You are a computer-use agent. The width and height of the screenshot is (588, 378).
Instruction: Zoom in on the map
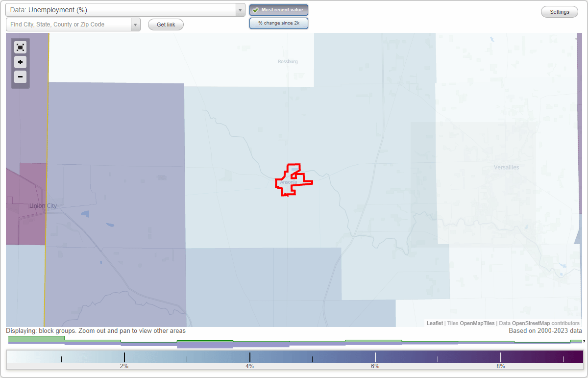[x=20, y=62]
